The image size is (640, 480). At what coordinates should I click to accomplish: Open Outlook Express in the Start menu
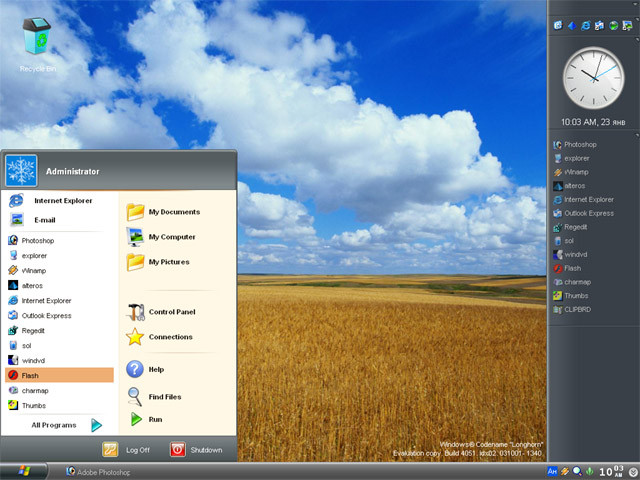[40, 316]
